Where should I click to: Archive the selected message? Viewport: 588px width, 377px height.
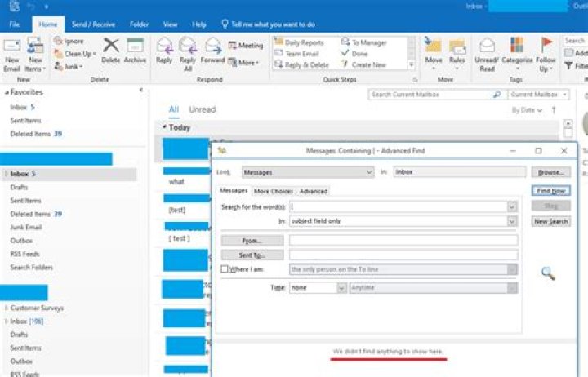(135, 51)
